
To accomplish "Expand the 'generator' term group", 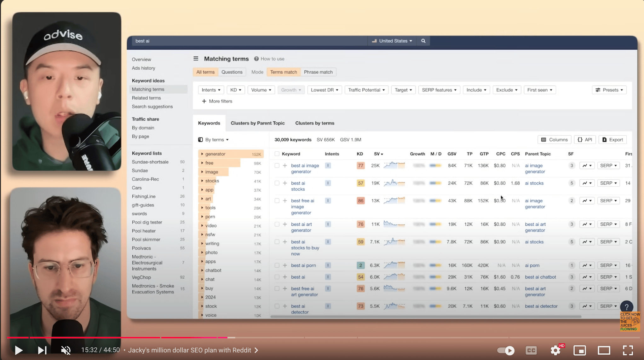I will 202,154.
